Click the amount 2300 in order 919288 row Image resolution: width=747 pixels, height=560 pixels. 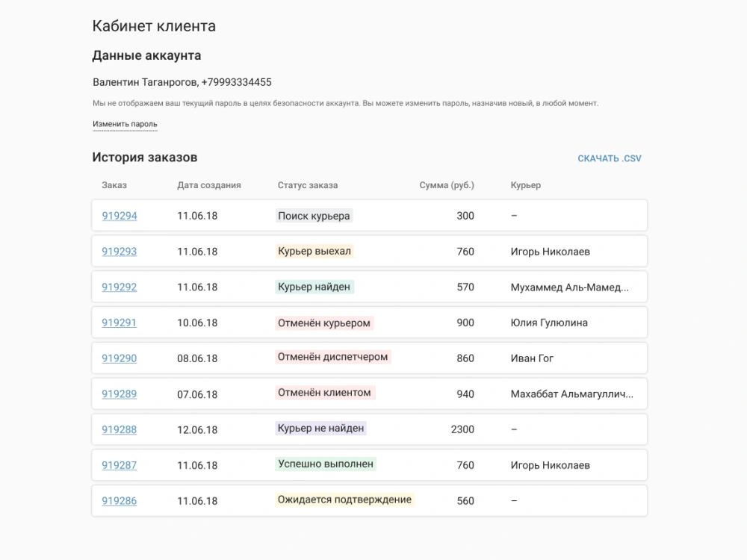coord(462,429)
